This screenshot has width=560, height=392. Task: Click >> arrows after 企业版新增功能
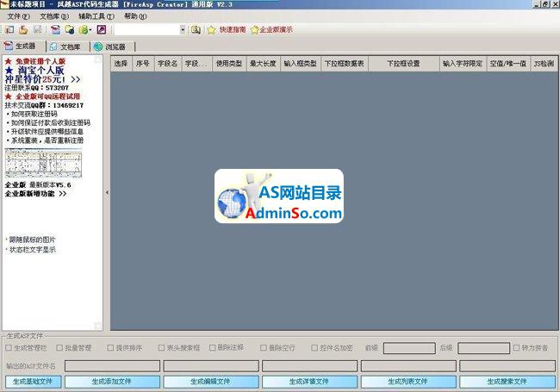tap(63, 194)
